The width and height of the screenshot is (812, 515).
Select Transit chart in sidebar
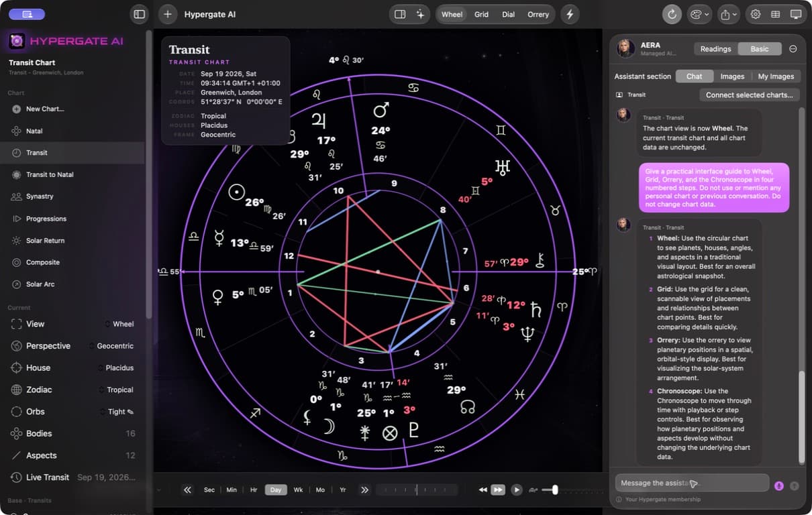72,153
